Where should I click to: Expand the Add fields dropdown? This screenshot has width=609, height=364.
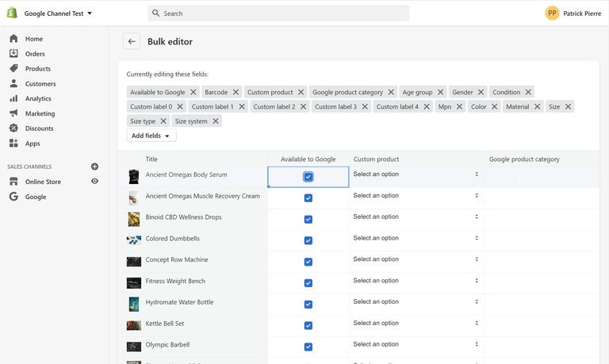click(151, 136)
